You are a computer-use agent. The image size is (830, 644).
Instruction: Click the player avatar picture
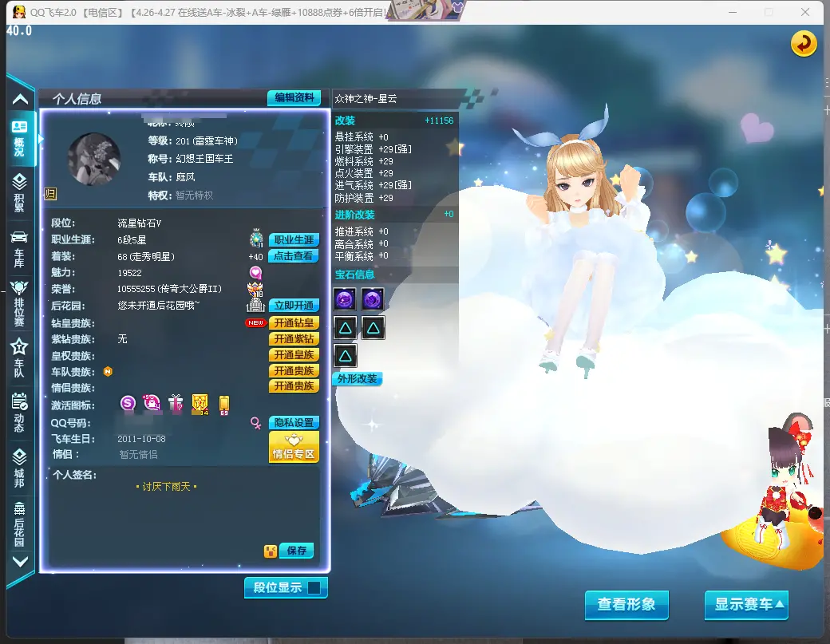coord(94,160)
